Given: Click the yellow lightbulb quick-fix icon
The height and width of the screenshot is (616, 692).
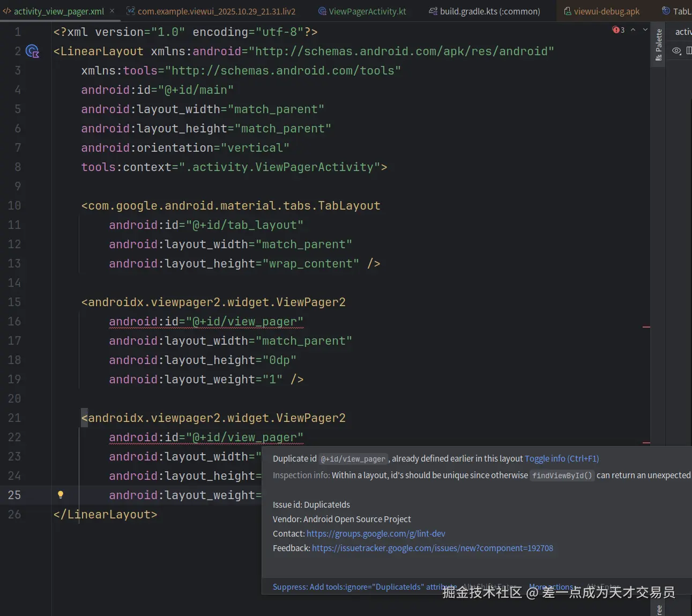Looking at the screenshot, I should pyautogui.click(x=61, y=495).
